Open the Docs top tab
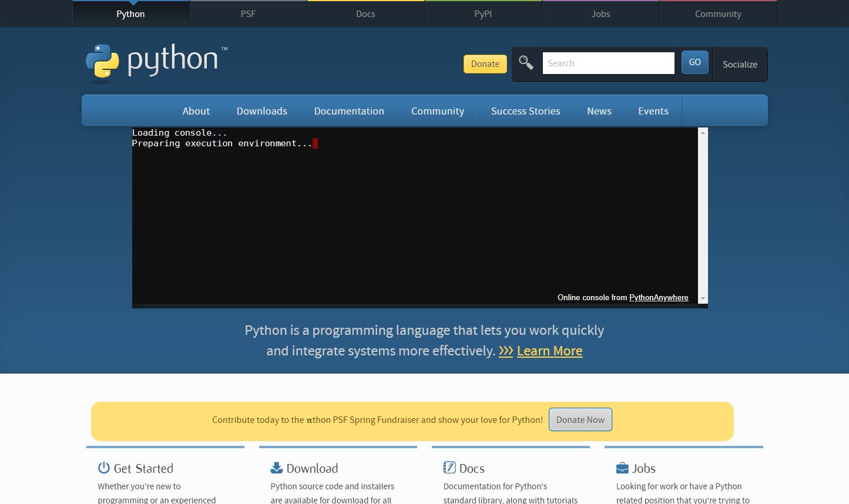The height and width of the screenshot is (504, 849). [365, 14]
